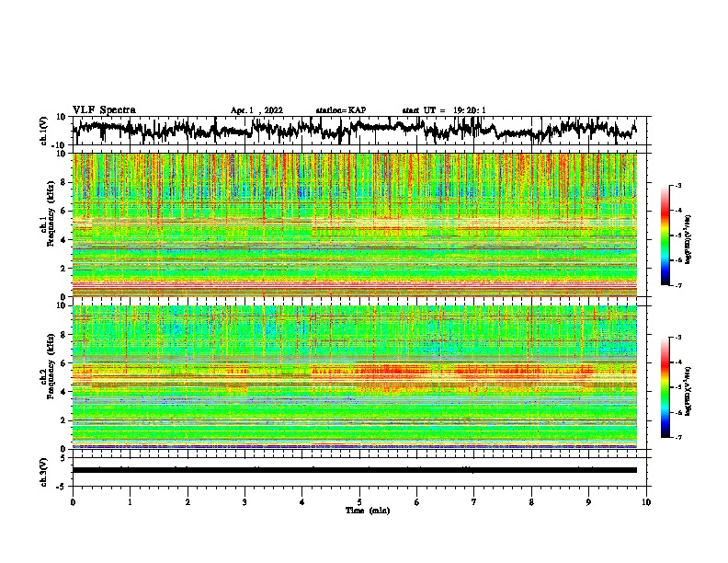Click time axis tick label "5"
Screen dimensions: 728x563
click(x=359, y=502)
